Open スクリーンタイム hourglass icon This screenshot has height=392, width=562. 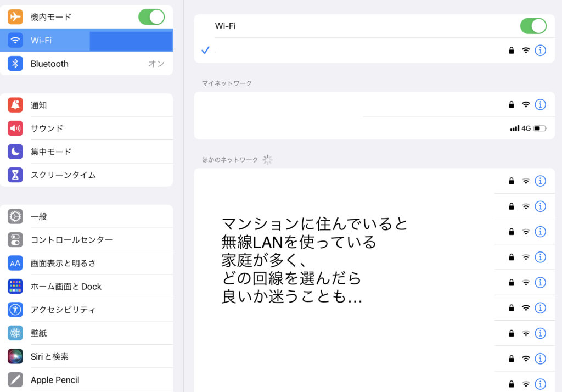tap(15, 175)
